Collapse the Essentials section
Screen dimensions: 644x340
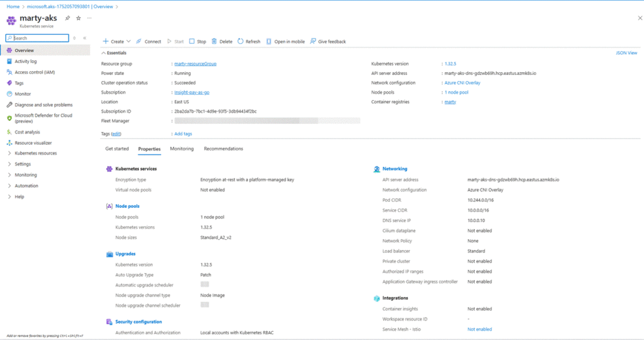(104, 54)
